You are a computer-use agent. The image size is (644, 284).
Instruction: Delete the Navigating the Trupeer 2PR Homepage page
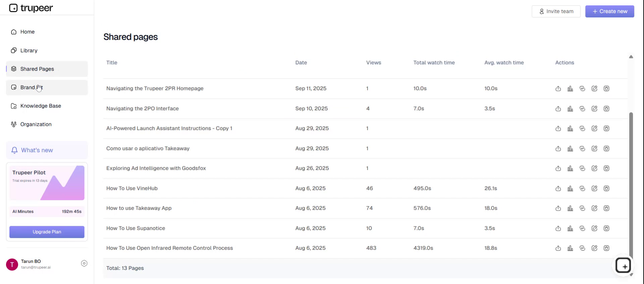[x=606, y=89]
